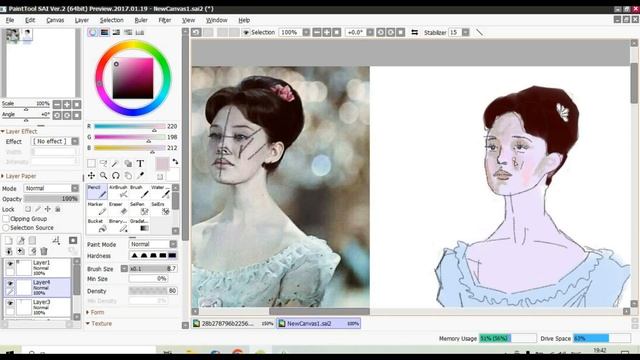This screenshot has width=640, height=360.
Task: Switch to the NewCanvas1.sai2 document tab
Action: [x=319, y=323]
